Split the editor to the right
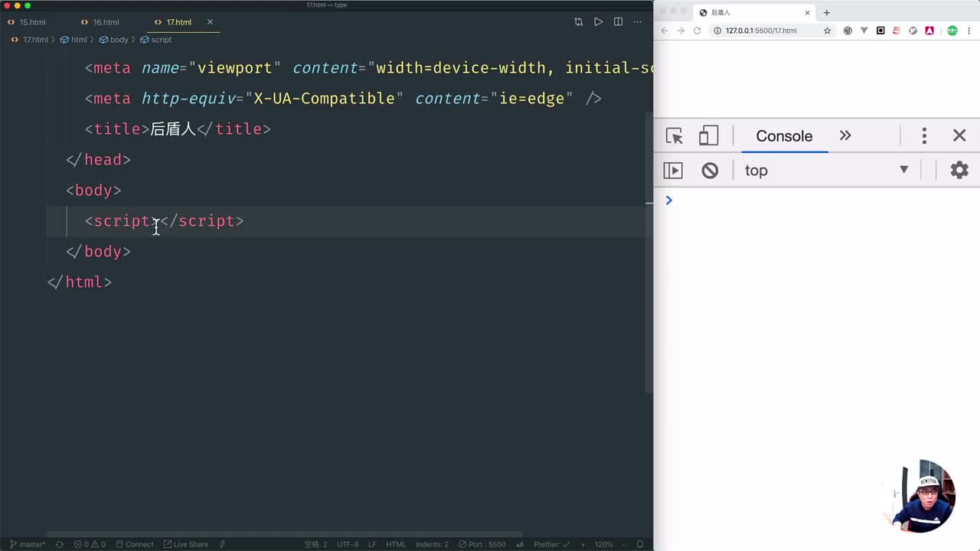The height and width of the screenshot is (551, 980). [x=619, y=22]
